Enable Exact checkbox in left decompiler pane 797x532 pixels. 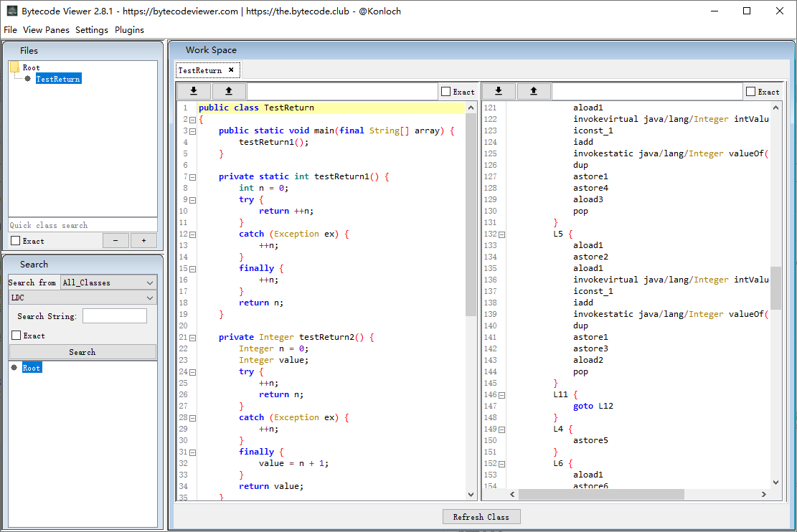pos(446,92)
